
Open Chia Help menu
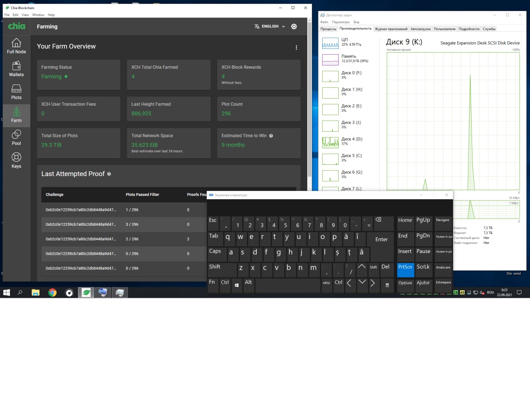pyautogui.click(x=51, y=15)
